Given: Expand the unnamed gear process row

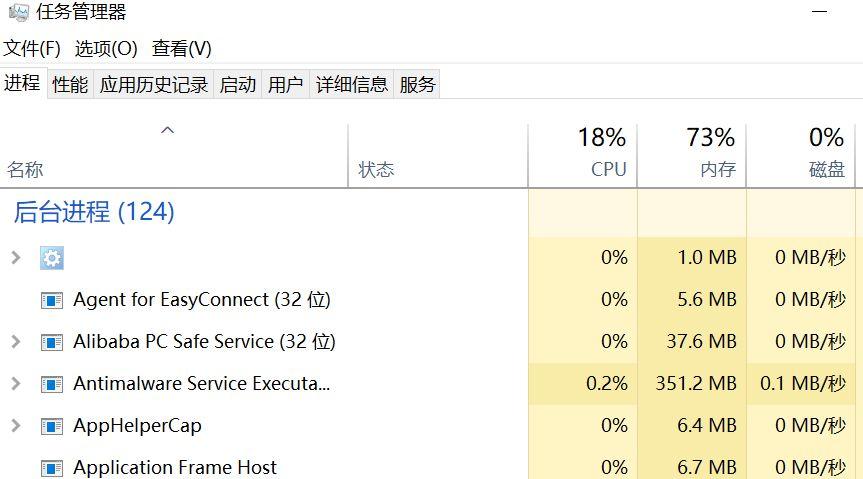Looking at the screenshot, I should [x=16, y=257].
